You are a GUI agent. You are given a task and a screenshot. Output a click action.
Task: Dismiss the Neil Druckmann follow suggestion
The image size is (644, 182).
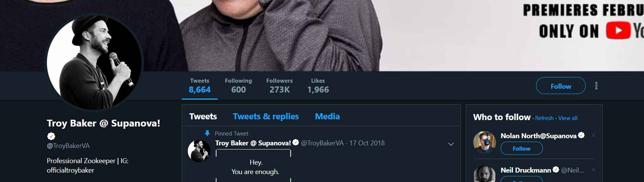pos(593,170)
